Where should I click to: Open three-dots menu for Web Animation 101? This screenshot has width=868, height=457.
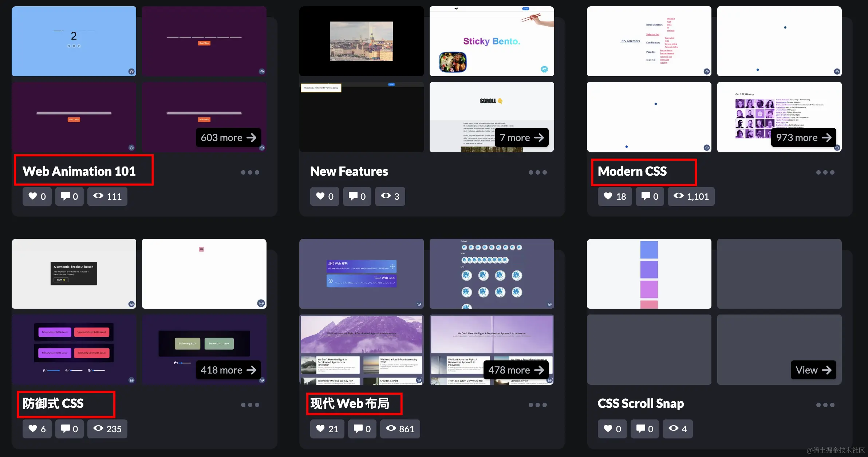250,172
